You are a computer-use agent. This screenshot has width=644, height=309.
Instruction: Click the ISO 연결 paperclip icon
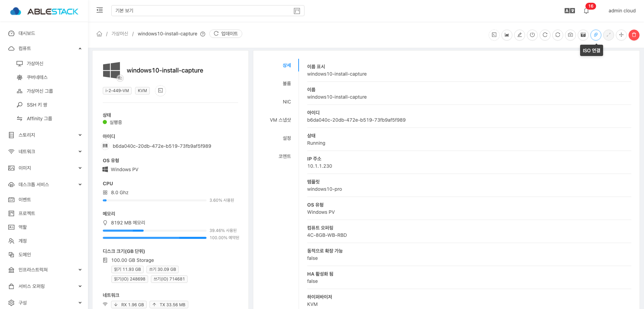[x=596, y=35]
